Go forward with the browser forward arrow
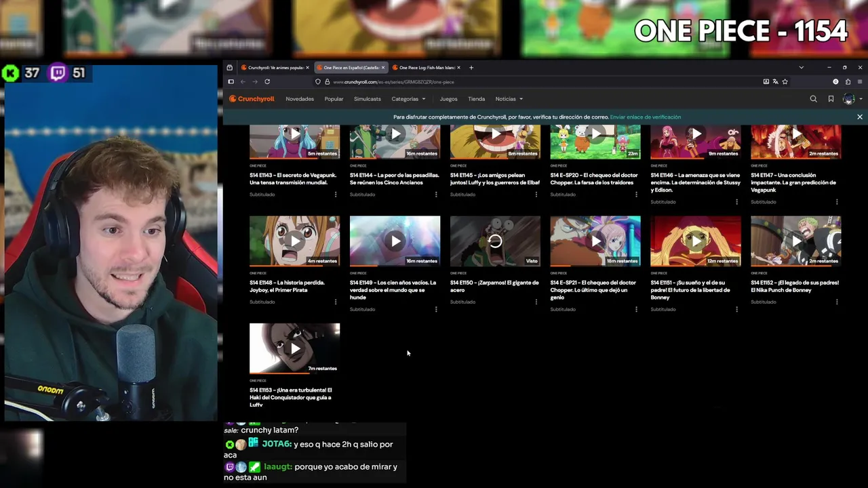 255,82
